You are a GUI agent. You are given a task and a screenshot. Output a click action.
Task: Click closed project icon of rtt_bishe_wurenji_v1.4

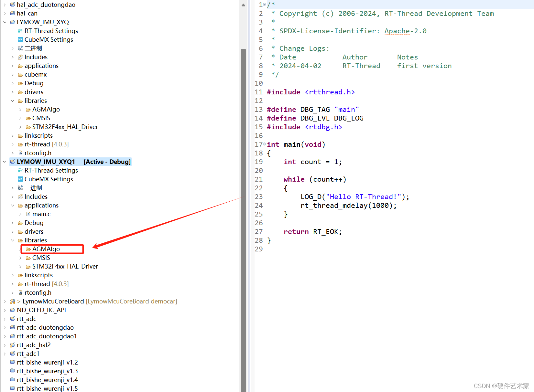coord(13,380)
